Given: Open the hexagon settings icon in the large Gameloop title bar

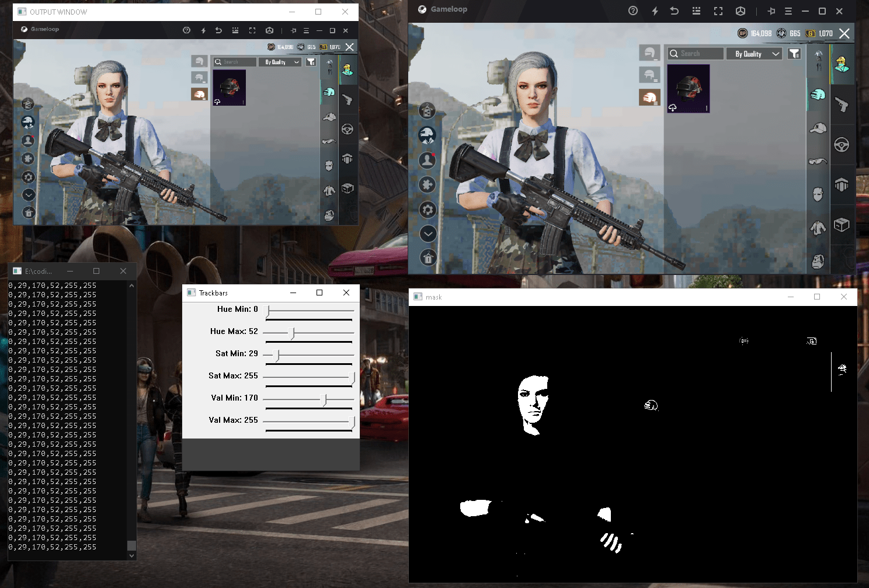Looking at the screenshot, I should coord(741,11).
